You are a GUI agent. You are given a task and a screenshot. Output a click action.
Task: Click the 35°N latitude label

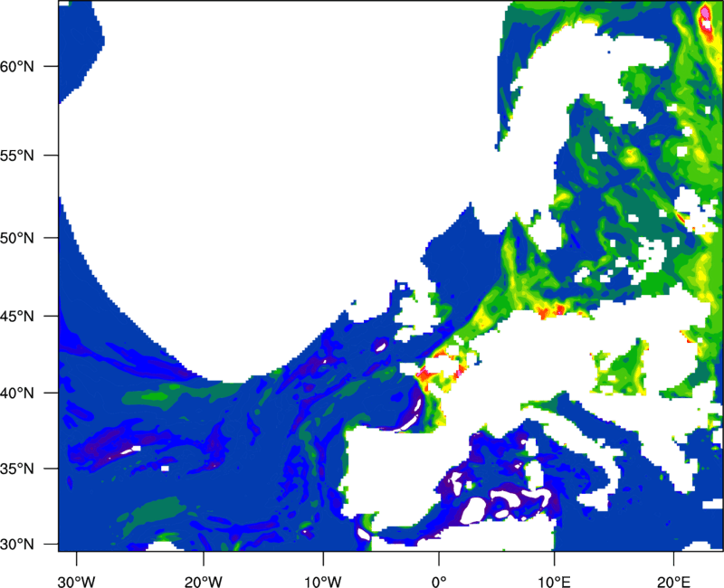click(x=17, y=469)
